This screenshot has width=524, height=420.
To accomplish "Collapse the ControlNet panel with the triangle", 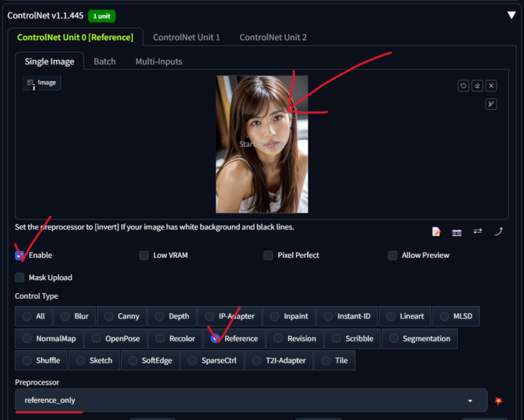I will tap(511, 15).
